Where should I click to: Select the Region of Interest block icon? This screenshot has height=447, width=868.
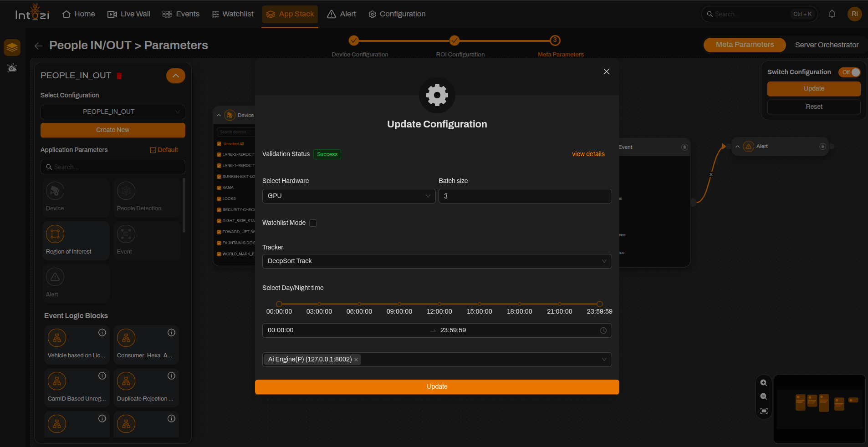tap(55, 234)
